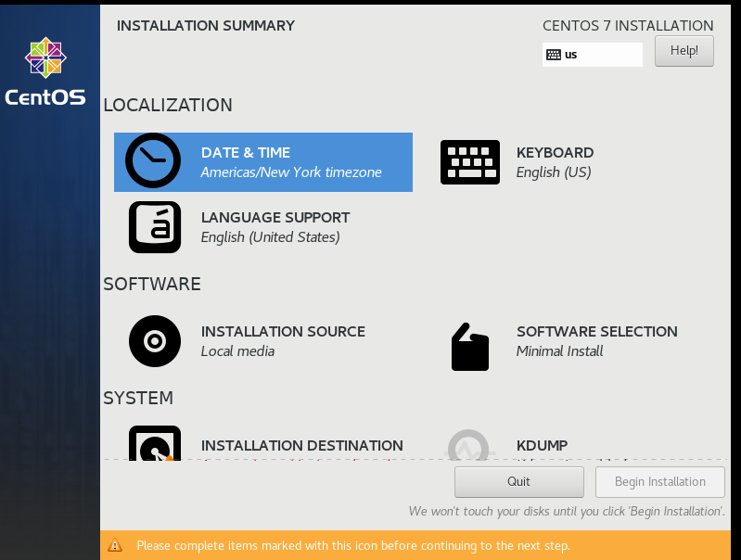Click the us keyboard layout field
This screenshot has width=741, height=560.
pos(592,55)
